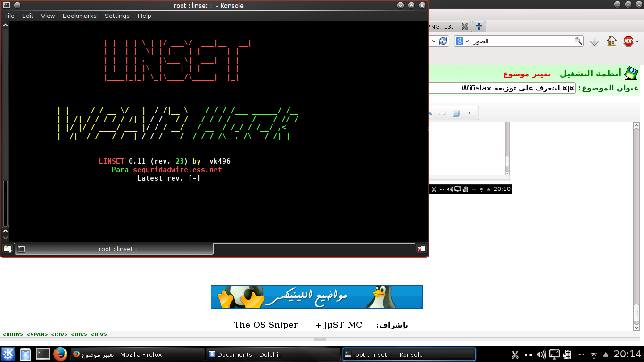Click the overlapping-squares icon in the editor toolbar
Viewport: 644px width, 362px height.
(x=456, y=113)
